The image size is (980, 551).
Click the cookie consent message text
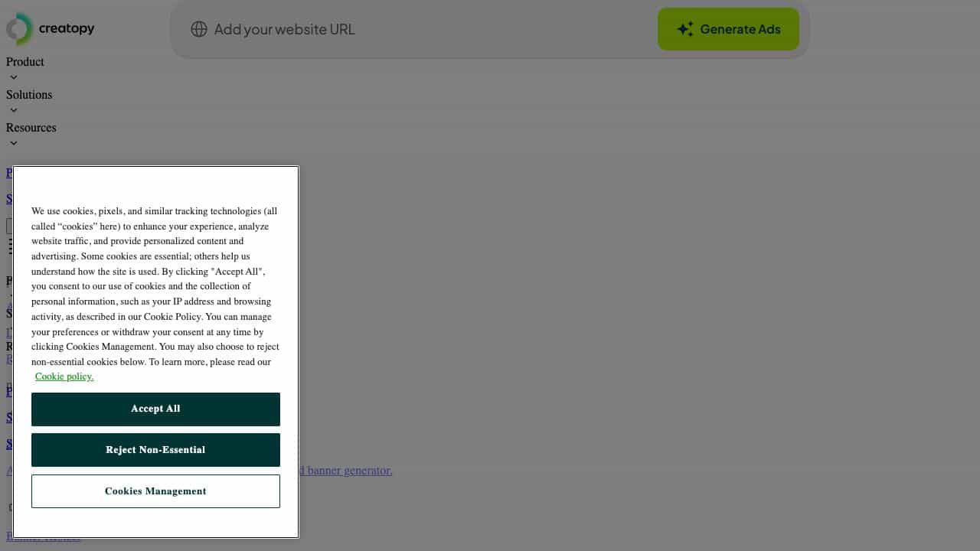tap(155, 286)
